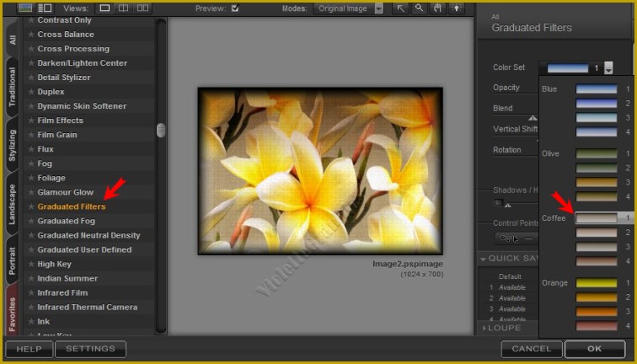
Task: Select the arrow pointer tool
Action: click(x=400, y=8)
